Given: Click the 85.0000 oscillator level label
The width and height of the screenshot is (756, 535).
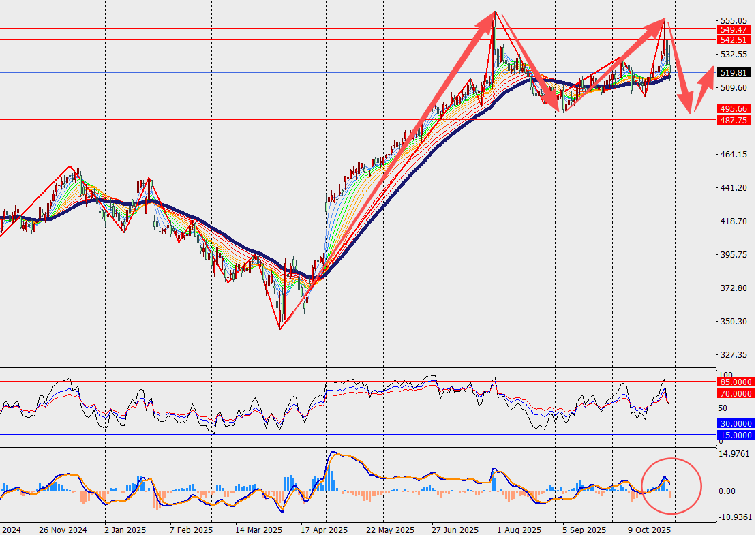Looking at the screenshot, I should tap(736, 382).
